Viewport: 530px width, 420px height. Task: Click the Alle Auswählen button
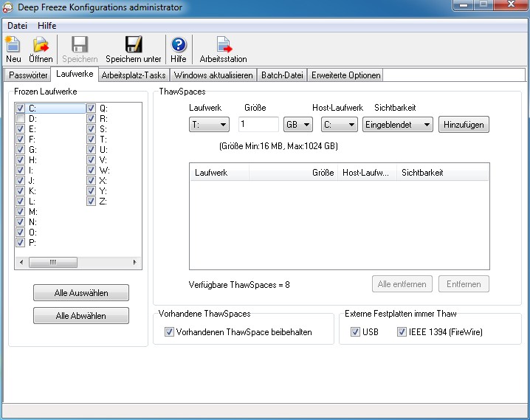81,292
